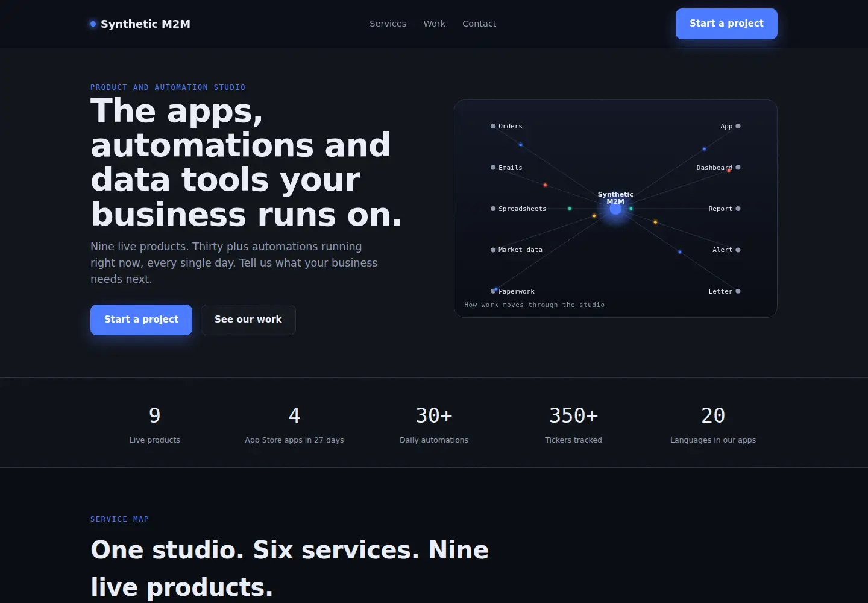Click the 'App Store apps in 27 days' label
868x603 pixels.
coord(294,440)
